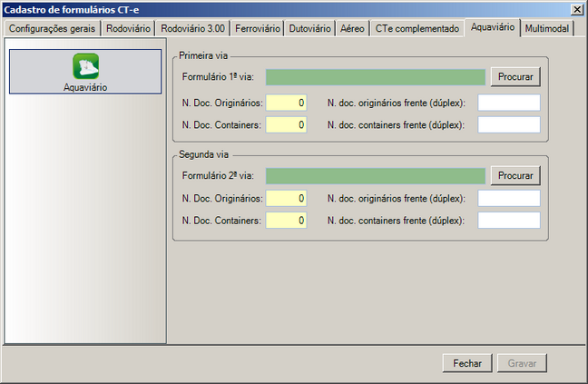Viewport: 588px width, 384px height.
Task: Close the Cadastro de formulários CT-e window
Action: (x=577, y=9)
